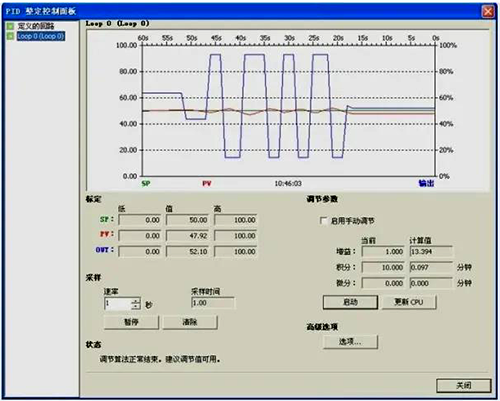Click the green icon beside 定义的回路
Screen dimensions: 500x401
[10, 26]
